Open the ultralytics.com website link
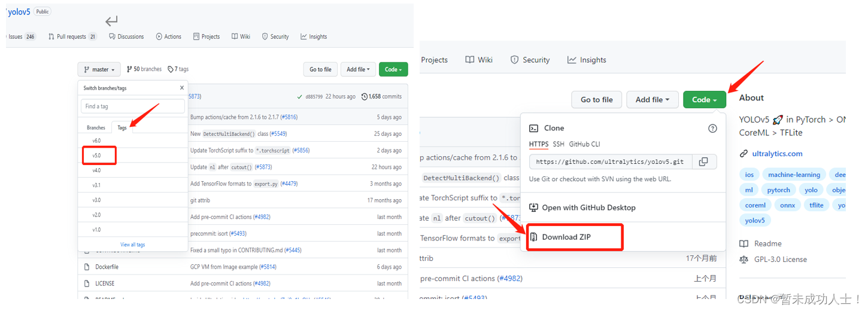 pyautogui.click(x=777, y=154)
